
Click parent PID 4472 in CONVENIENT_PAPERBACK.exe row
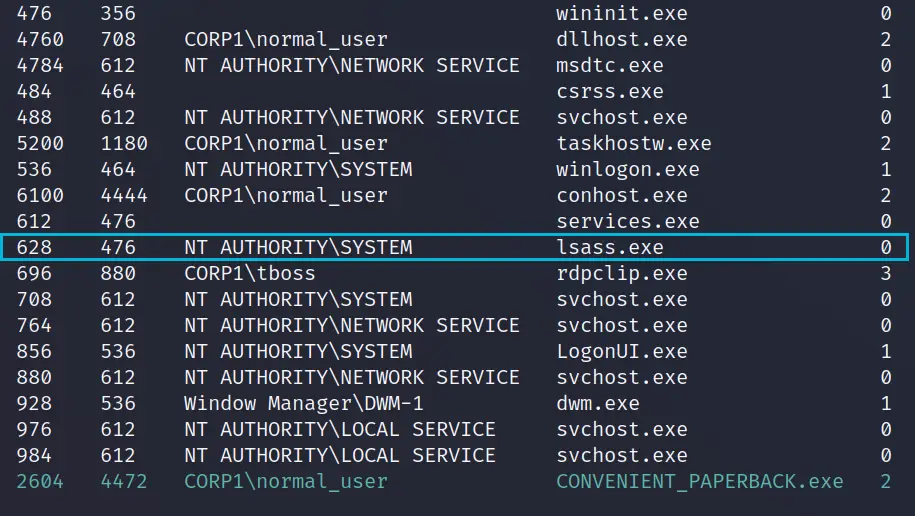[x=124, y=482]
